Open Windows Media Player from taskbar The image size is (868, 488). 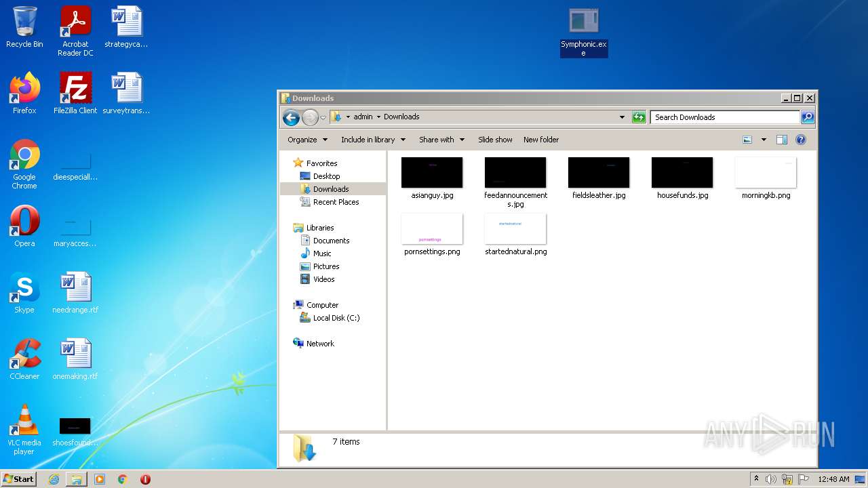pos(100,479)
